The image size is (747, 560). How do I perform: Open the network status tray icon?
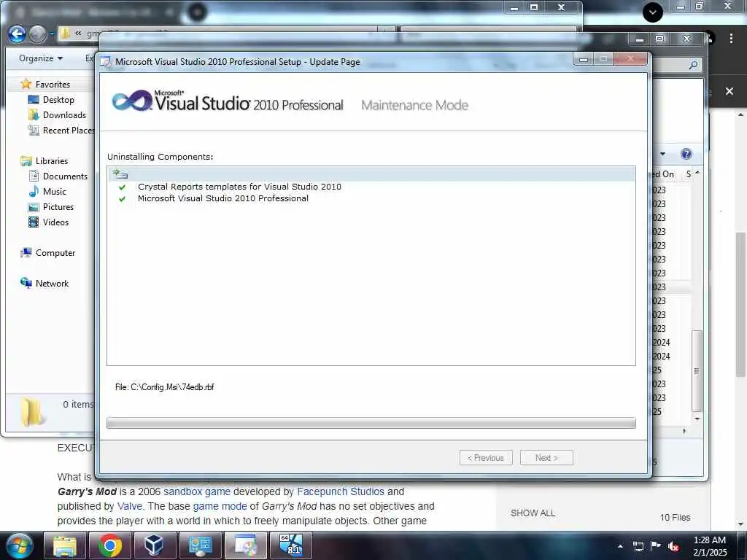638,546
